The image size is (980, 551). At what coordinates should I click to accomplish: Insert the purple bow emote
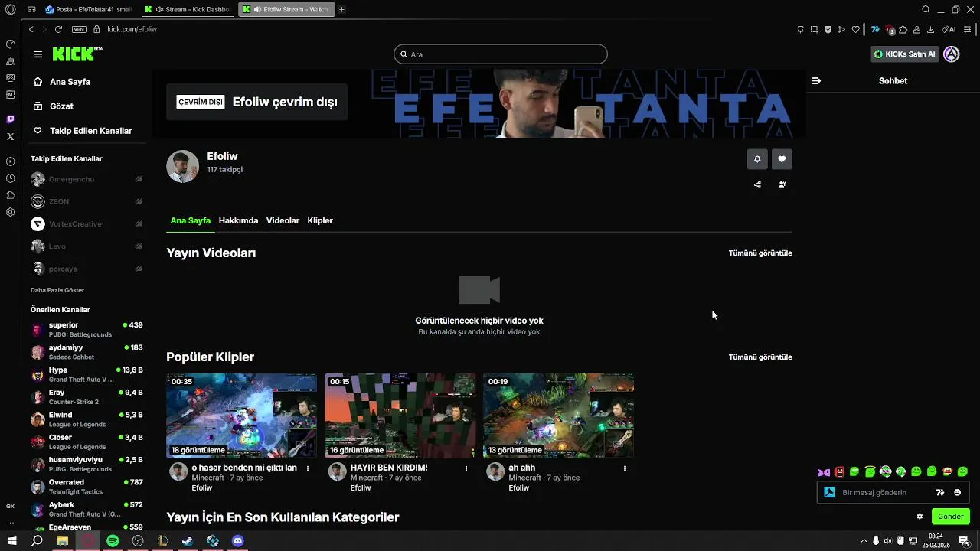pos(824,472)
